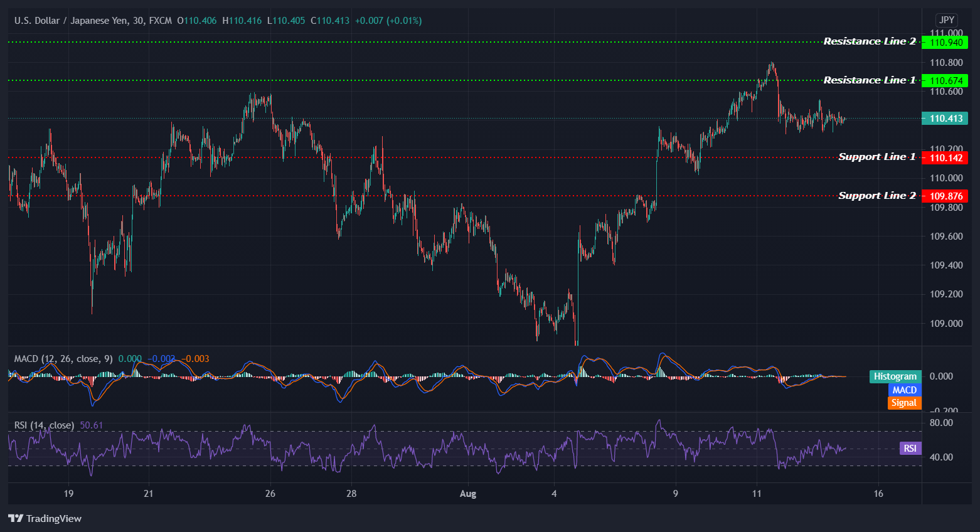This screenshot has width=980, height=532.
Task: Toggle the MACD (12, 26, close, 9) indicator
Action: 63,359
